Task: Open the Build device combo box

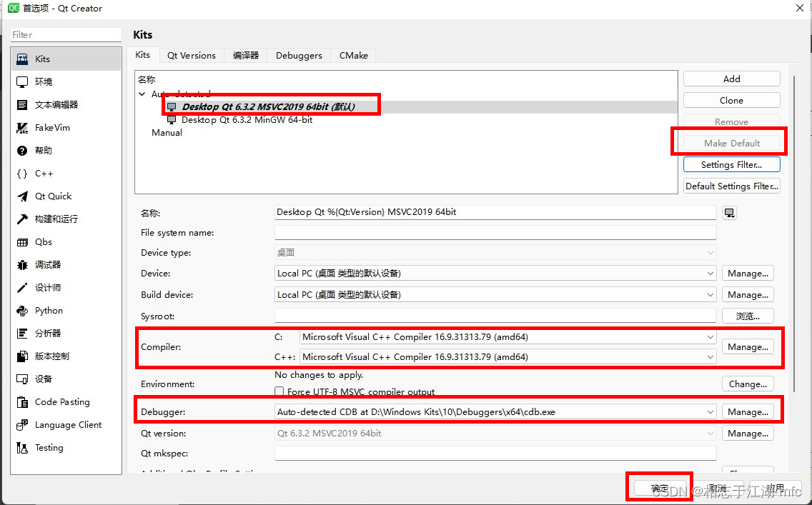Action: [x=495, y=294]
